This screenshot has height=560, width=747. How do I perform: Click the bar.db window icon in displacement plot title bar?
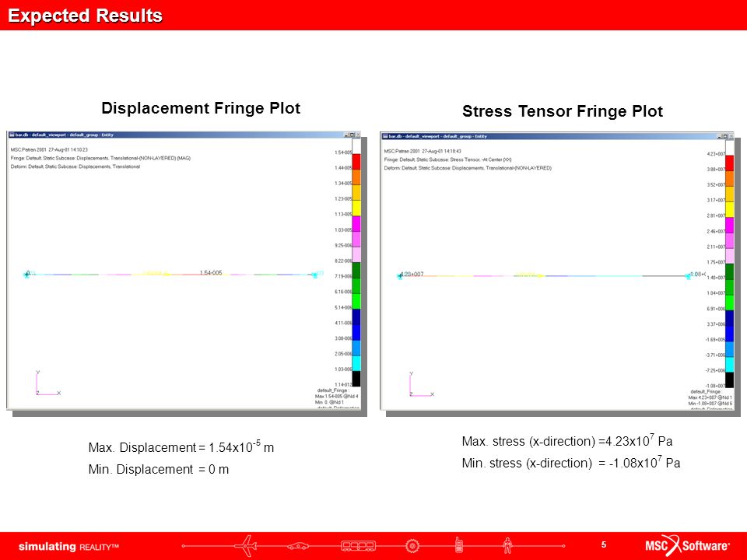click(x=12, y=135)
